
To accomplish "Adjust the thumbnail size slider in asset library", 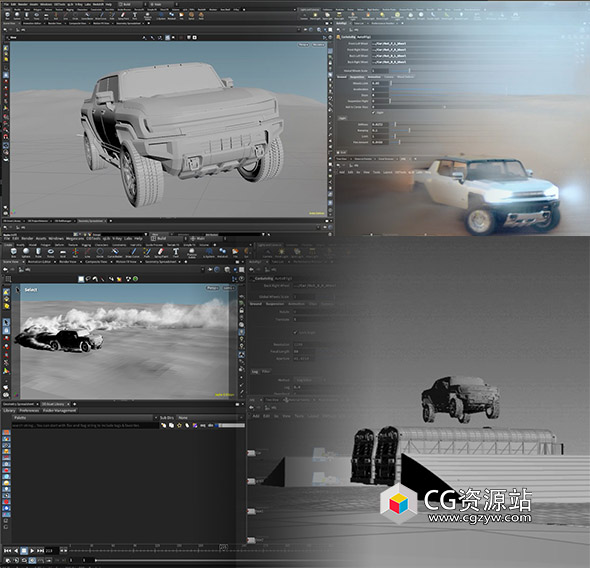I will point(231,425).
